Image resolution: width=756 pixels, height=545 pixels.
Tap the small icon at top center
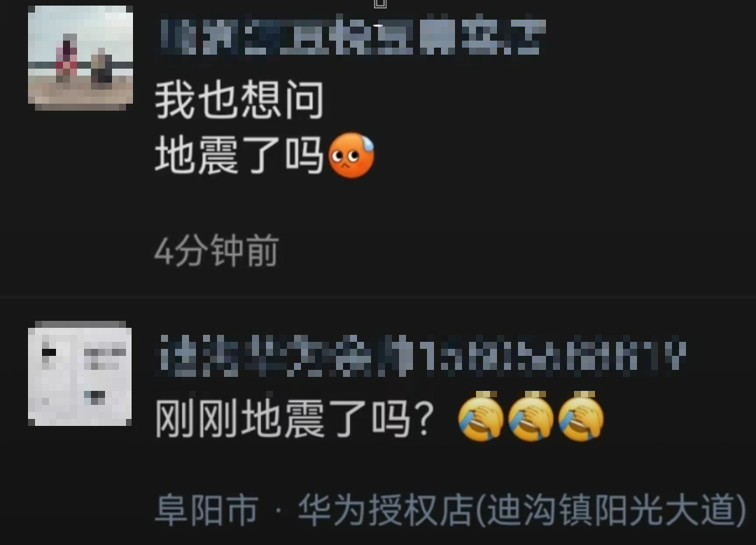(380, 4)
